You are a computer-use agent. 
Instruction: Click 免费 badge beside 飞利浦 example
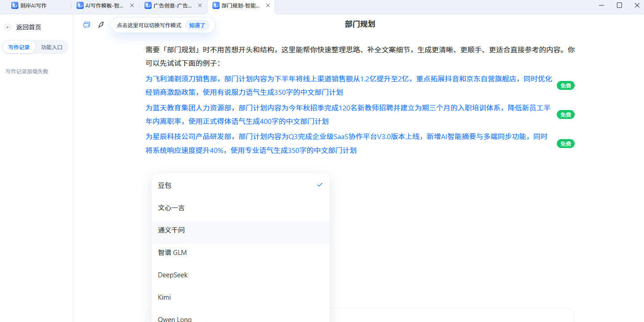[x=566, y=85]
